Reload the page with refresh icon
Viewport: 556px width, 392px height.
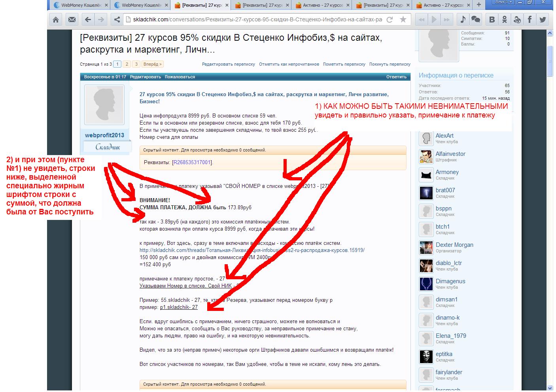click(x=390, y=19)
